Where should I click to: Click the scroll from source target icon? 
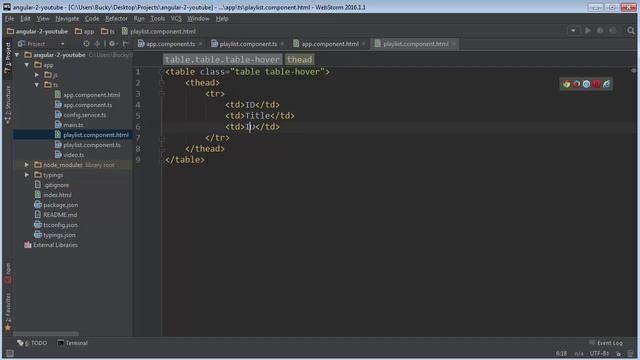pos(86,44)
